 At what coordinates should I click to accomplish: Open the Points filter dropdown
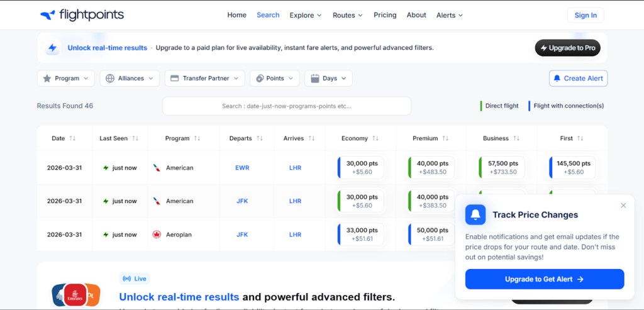point(274,79)
